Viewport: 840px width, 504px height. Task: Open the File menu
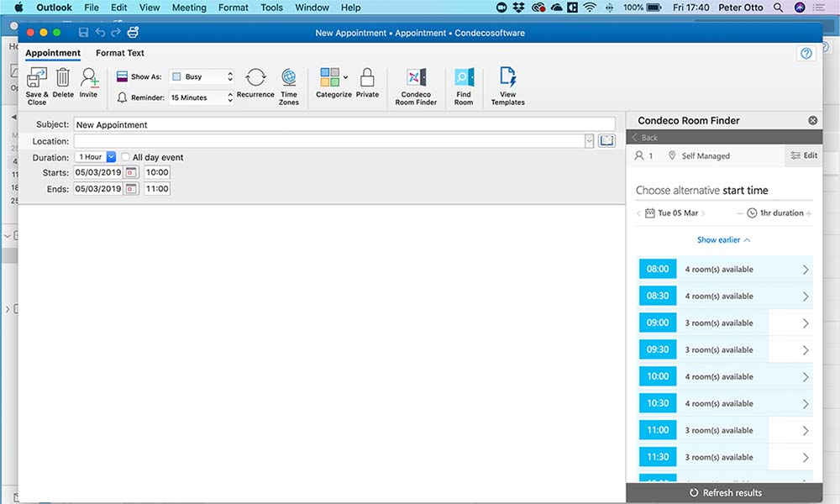[x=92, y=8]
